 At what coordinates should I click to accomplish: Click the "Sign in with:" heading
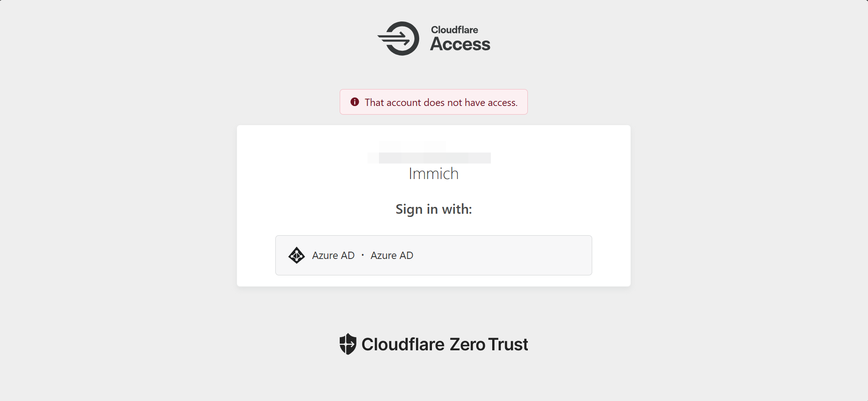pos(433,209)
